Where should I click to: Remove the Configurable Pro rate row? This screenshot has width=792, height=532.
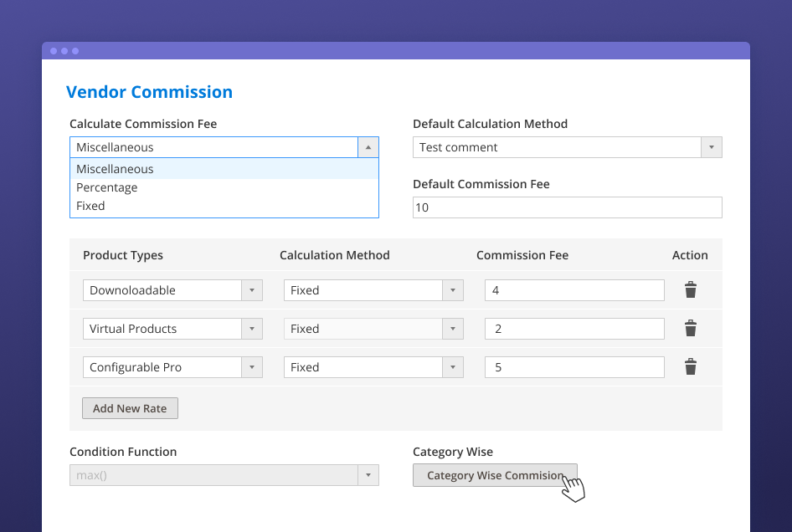[691, 367]
